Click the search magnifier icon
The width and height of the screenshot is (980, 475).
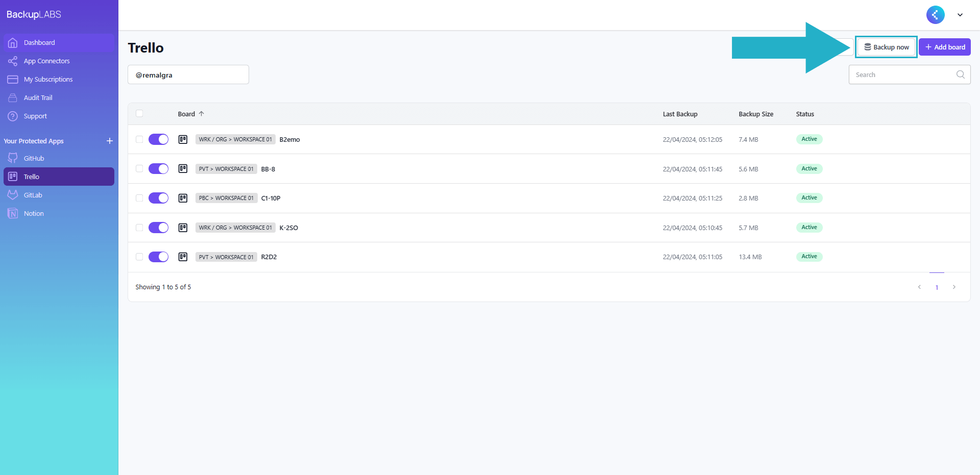[961, 74]
